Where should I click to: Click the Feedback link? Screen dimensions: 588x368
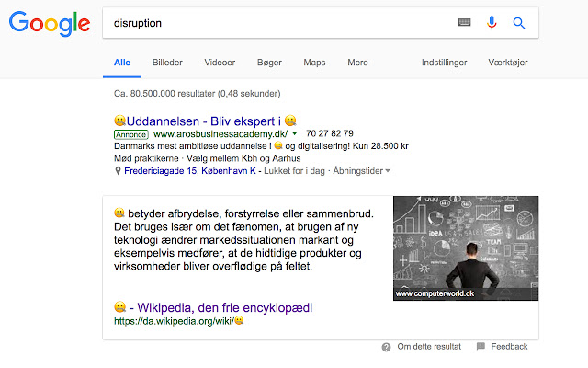509,347
